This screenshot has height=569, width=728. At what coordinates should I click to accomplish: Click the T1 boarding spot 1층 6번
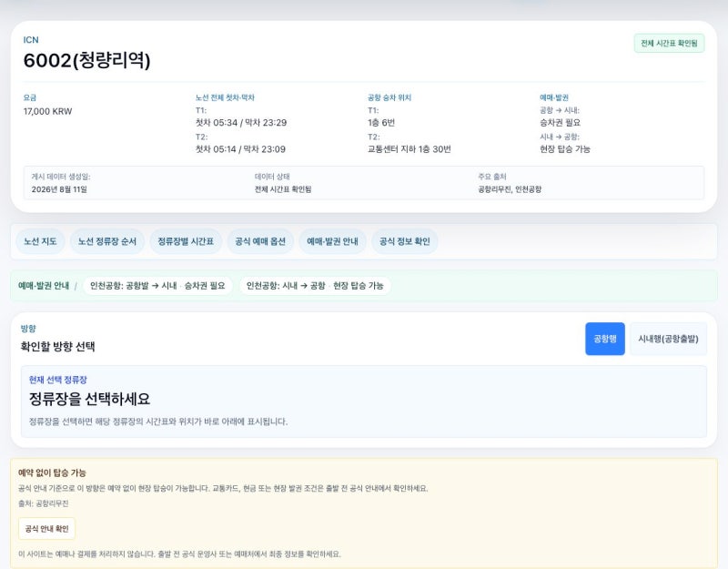[x=381, y=123]
